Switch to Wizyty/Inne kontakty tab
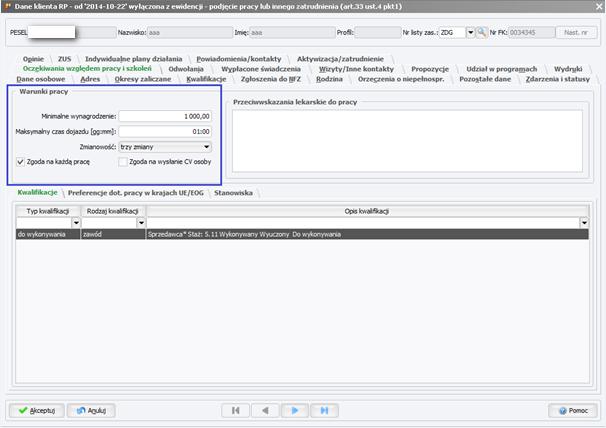This screenshot has width=606, height=428. 356,69
